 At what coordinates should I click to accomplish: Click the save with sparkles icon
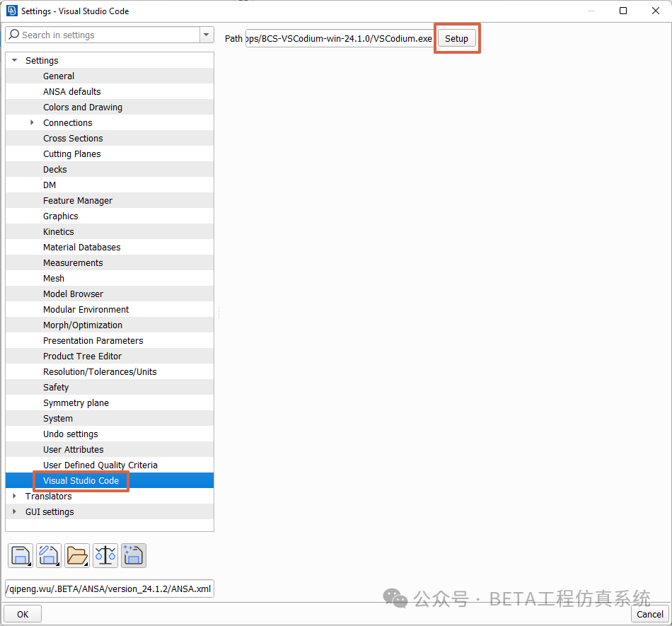(x=134, y=556)
